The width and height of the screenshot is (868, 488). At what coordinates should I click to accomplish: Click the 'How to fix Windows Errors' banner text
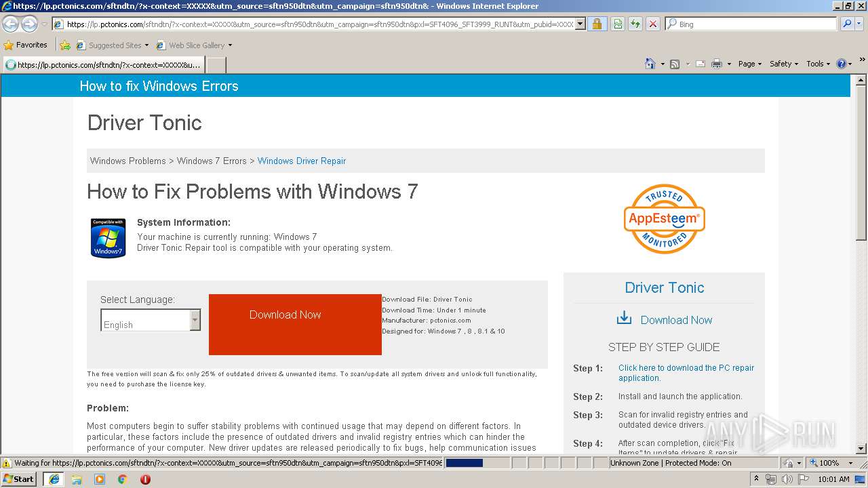pyautogui.click(x=159, y=86)
